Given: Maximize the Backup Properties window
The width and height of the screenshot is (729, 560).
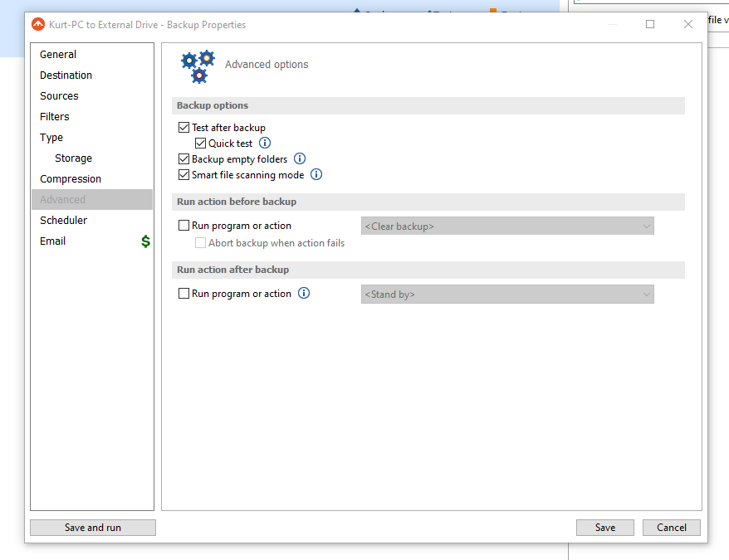Looking at the screenshot, I should pyautogui.click(x=650, y=24).
